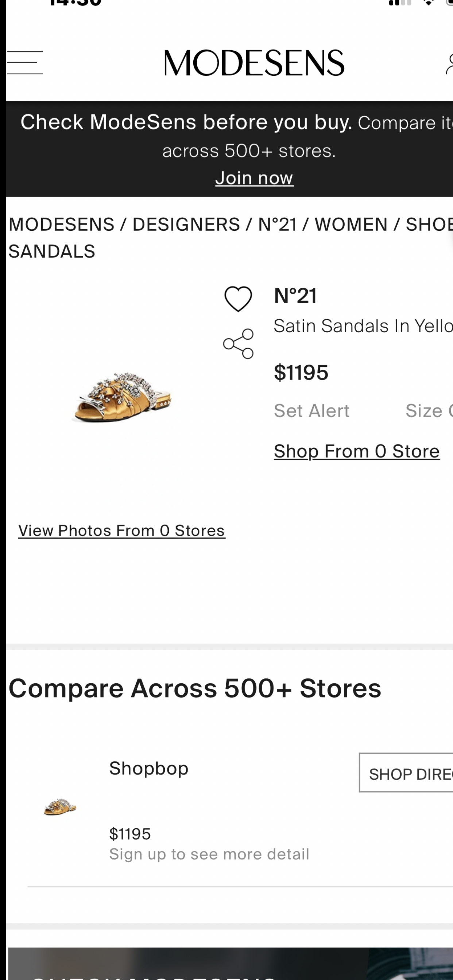Open the hamburger navigation menu

25,63
